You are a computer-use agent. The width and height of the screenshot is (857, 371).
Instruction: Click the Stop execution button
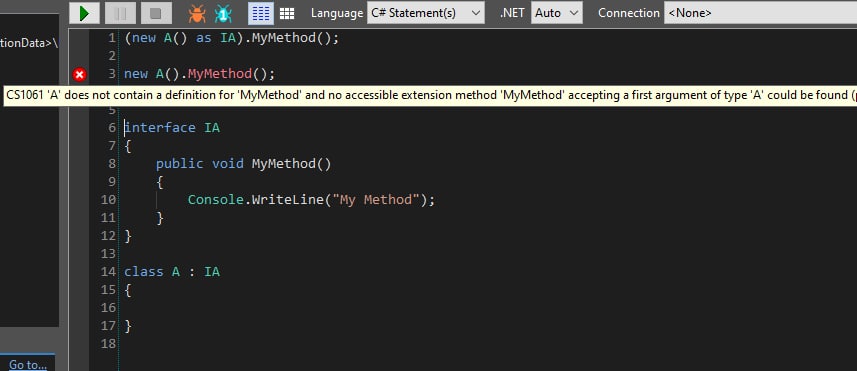tap(156, 13)
